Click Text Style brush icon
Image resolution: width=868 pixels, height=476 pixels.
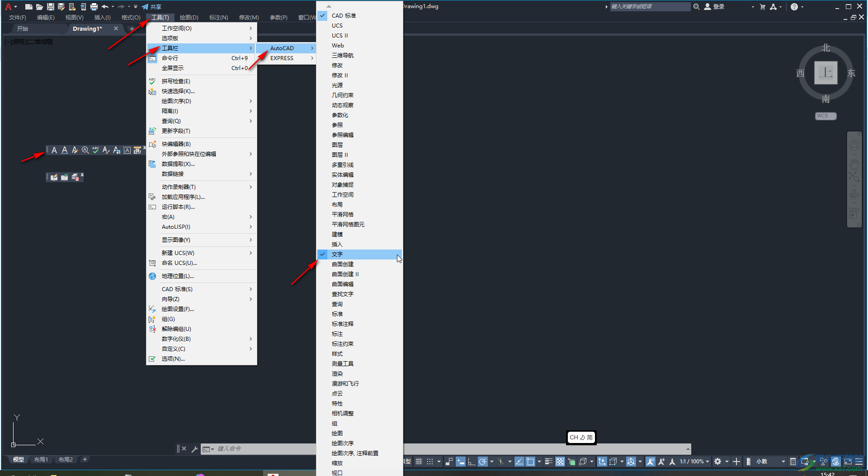(x=106, y=150)
